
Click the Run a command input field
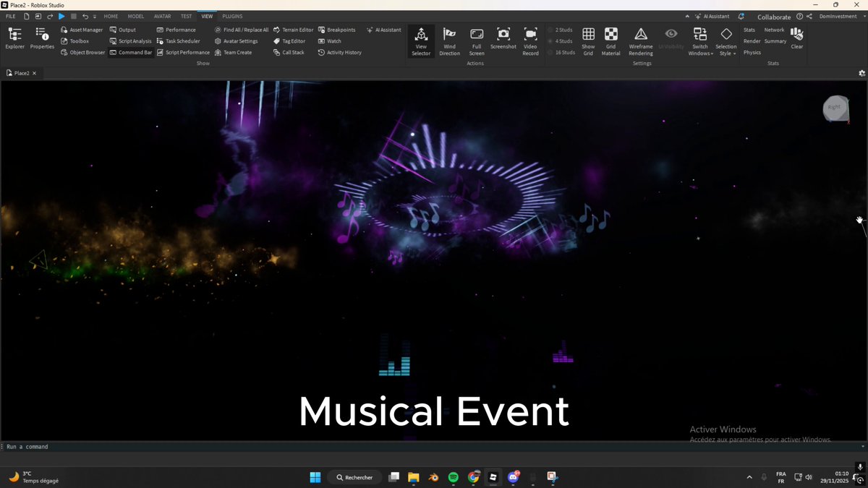(430, 447)
